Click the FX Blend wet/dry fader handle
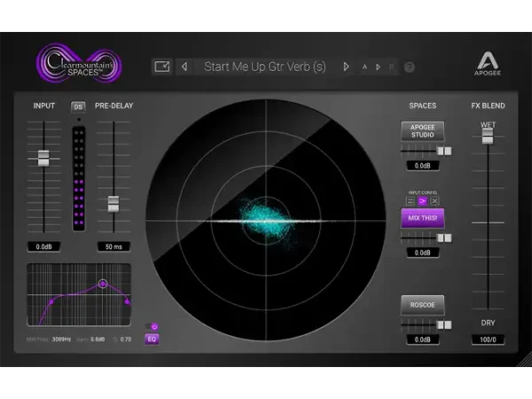This screenshot has width=532, height=399. 488,136
